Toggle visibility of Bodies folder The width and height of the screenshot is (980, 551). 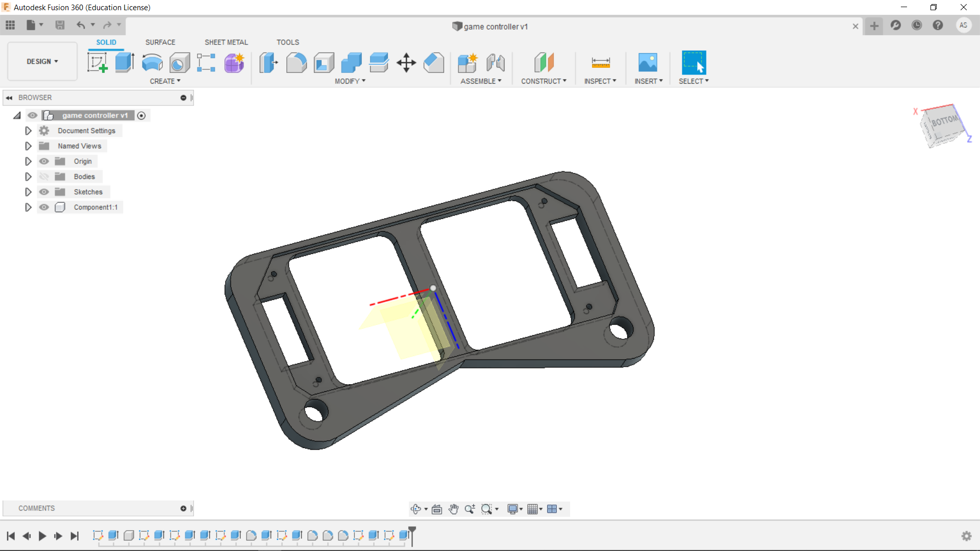click(44, 177)
